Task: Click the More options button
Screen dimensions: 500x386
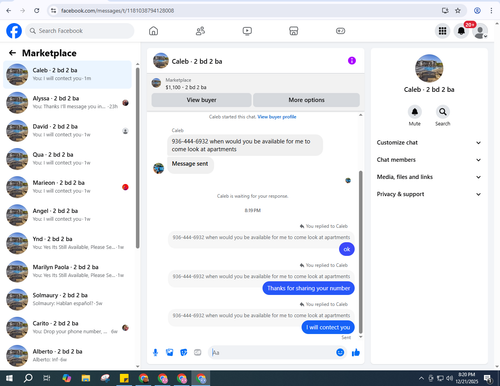Action: click(306, 100)
